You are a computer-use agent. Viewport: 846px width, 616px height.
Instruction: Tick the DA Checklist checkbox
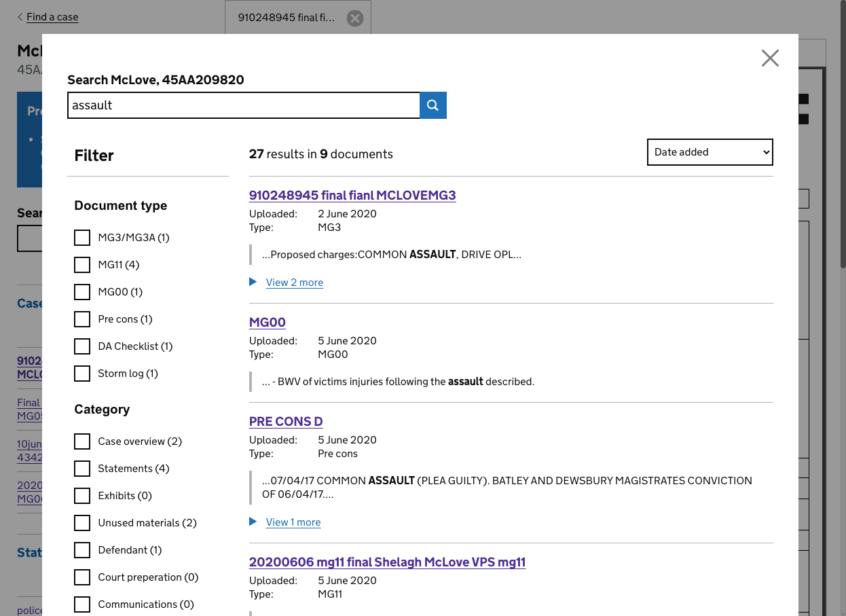(82, 346)
